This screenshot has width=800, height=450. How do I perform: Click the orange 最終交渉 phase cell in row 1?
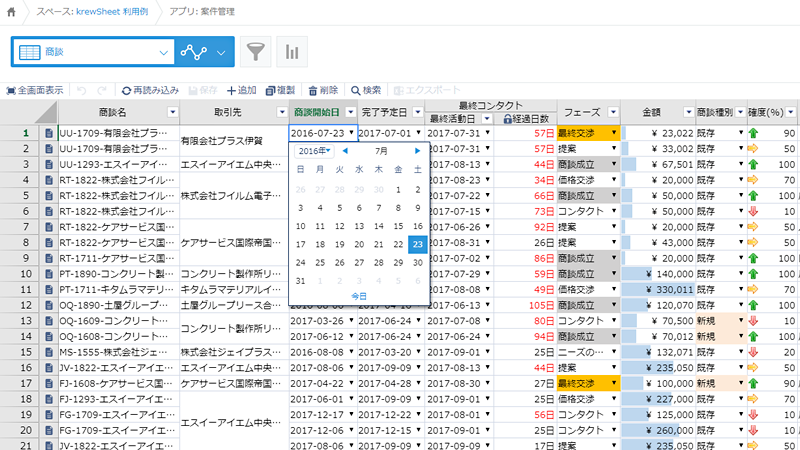pyautogui.click(x=586, y=133)
